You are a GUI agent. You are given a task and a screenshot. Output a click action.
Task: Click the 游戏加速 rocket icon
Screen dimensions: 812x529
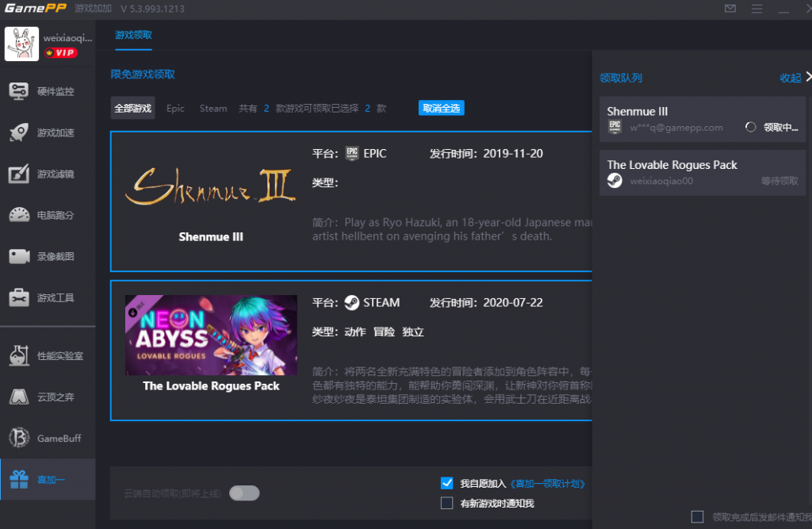click(x=19, y=132)
